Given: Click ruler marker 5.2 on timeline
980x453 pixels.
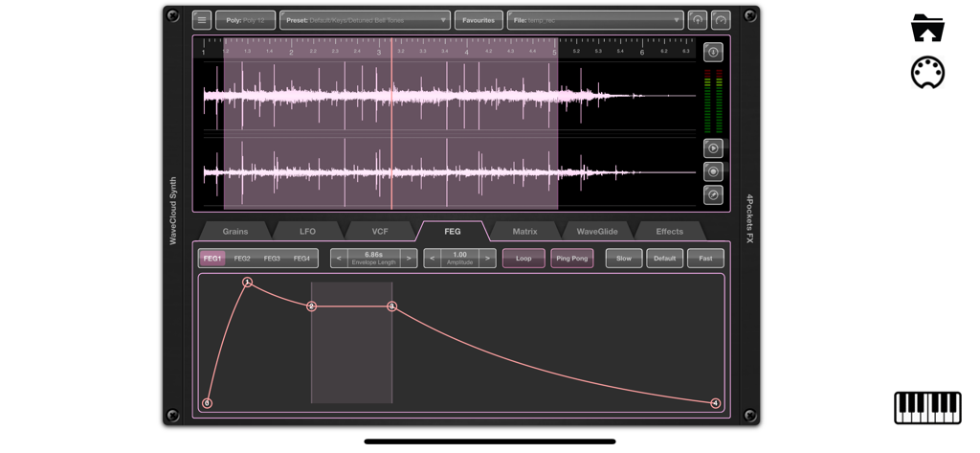Looking at the screenshot, I should coord(576,52).
